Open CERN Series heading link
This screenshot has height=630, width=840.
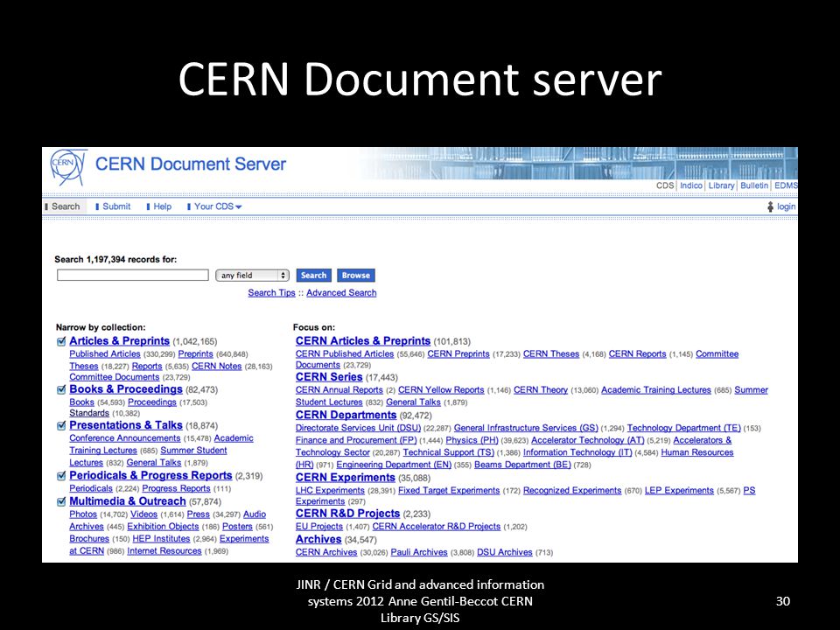click(x=329, y=377)
